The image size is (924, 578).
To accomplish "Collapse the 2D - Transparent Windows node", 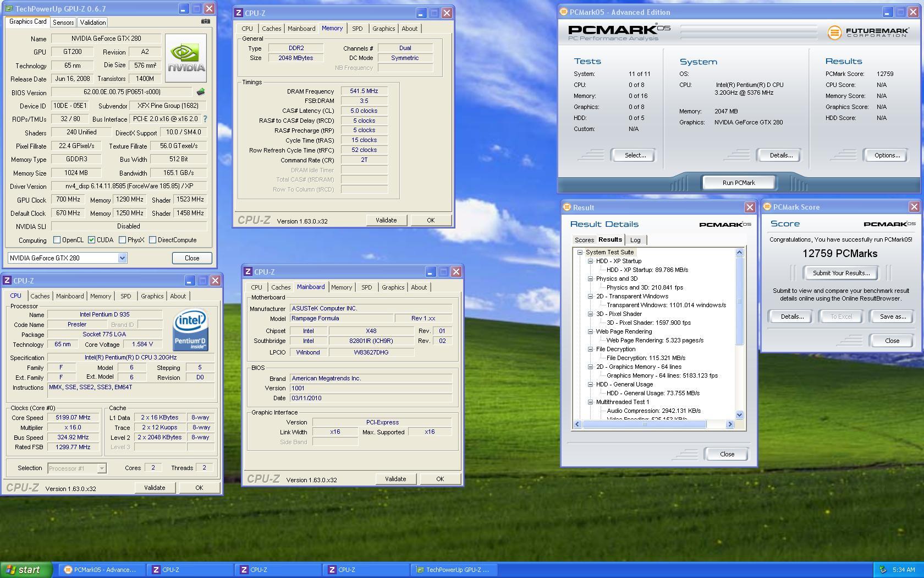I will click(x=590, y=296).
